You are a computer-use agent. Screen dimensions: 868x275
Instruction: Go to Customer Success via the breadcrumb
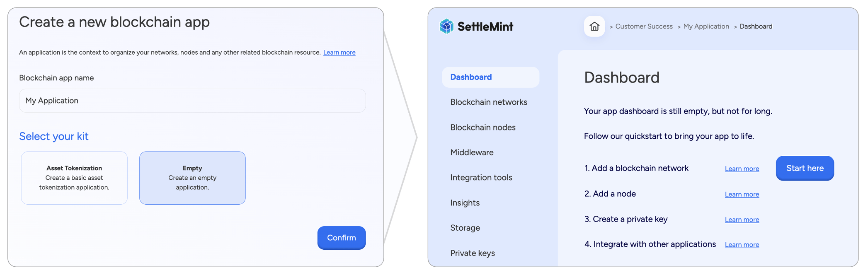pyautogui.click(x=643, y=26)
